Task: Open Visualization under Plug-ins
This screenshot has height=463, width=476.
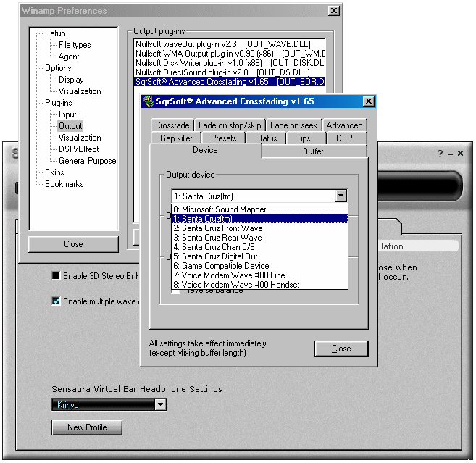Action: (80, 138)
